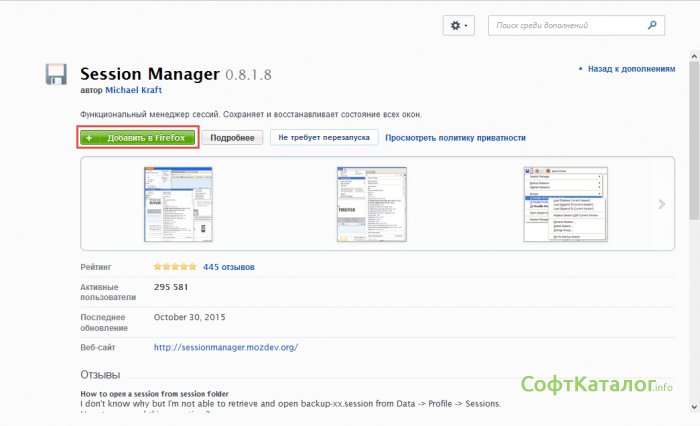Click the Отзывы section heading
This screenshot has height=426, width=700.
(x=100, y=374)
